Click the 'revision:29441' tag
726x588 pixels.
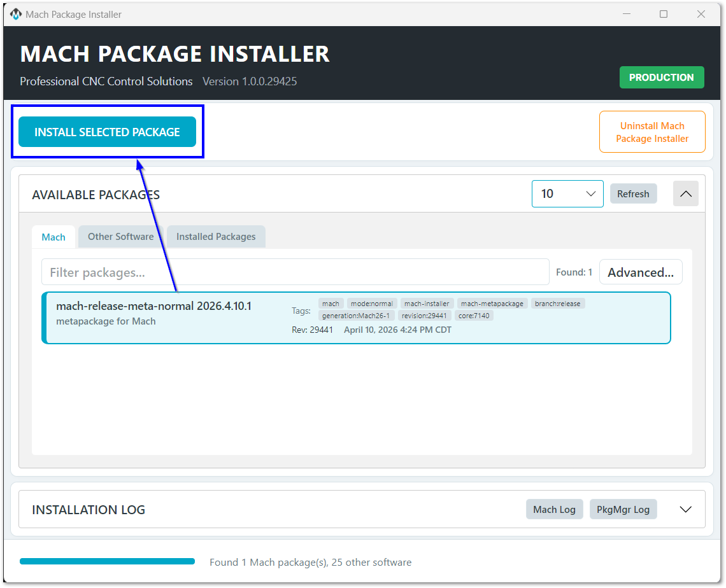point(424,316)
